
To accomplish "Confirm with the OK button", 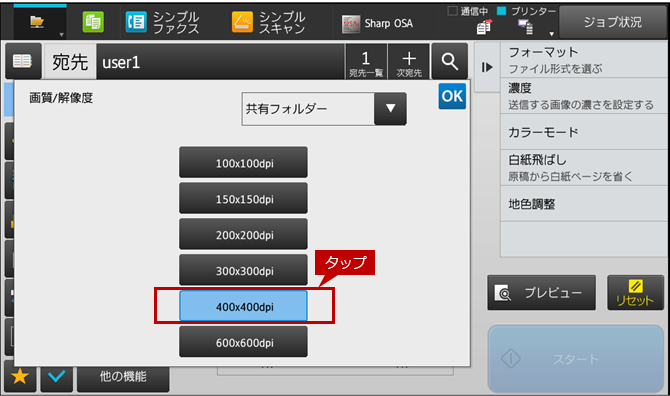I will tap(452, 96).
